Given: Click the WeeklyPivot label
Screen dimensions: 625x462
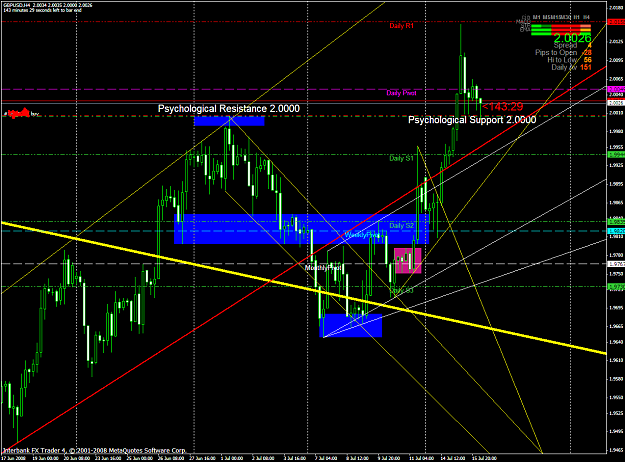Looking at the screenshot, I should coord(361,235).
